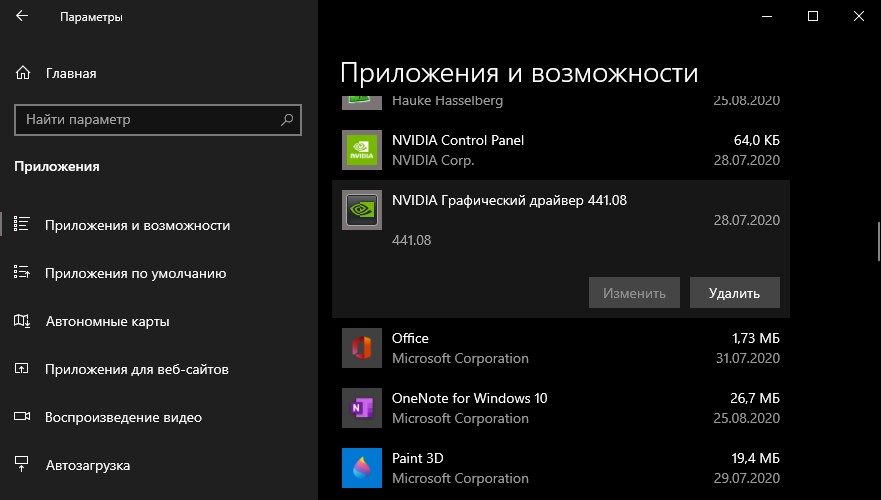Viewport: 881px width, 500px height.
Task: Click the Приложения и возможности list icon
Action: coord(21,224)
